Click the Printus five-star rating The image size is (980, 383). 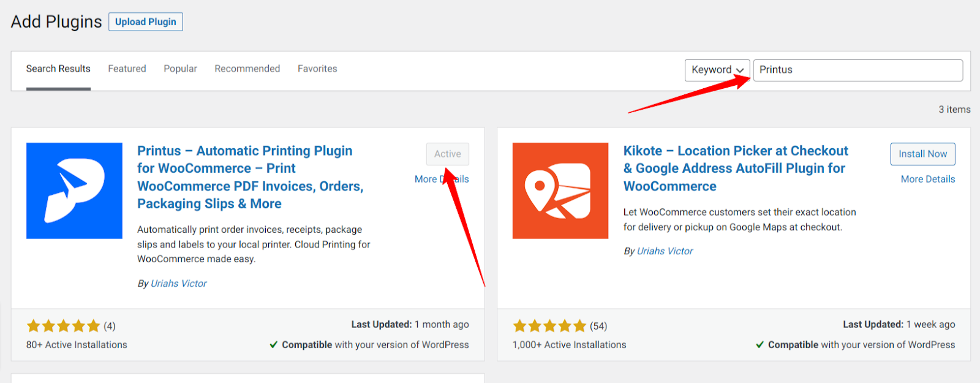(63, 326)
